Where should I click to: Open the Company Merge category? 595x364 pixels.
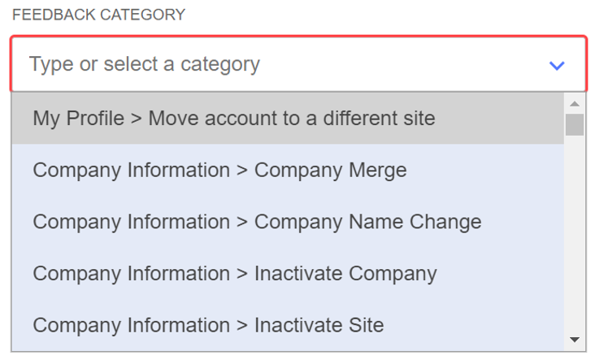[x=219, y=171]
